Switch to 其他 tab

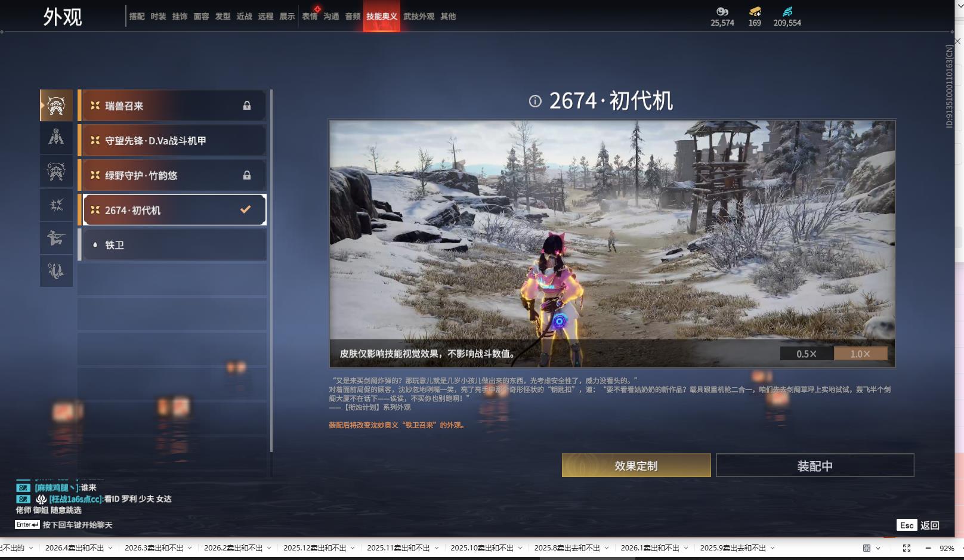pos(448,17)
